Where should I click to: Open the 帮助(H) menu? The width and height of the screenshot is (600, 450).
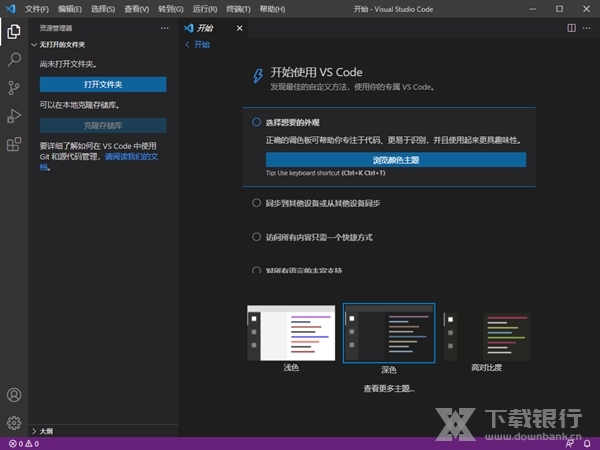(272, 9)
